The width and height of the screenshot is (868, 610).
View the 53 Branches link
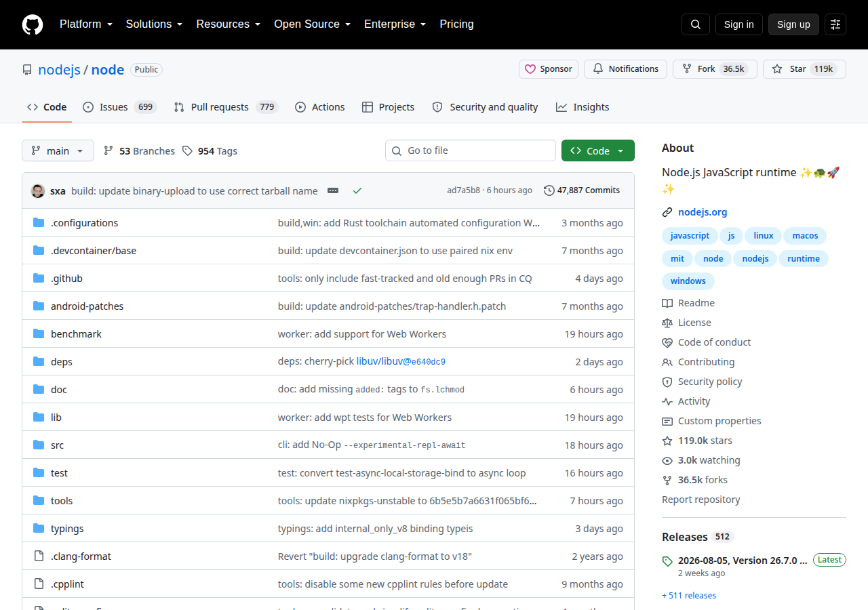pos(139,151)
